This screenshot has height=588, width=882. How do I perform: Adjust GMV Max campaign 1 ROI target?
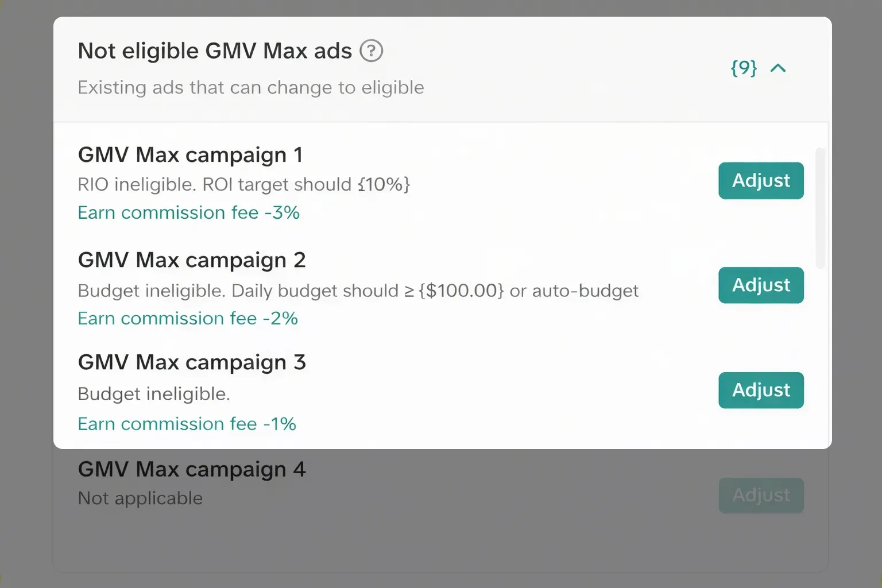coord(761,181)
